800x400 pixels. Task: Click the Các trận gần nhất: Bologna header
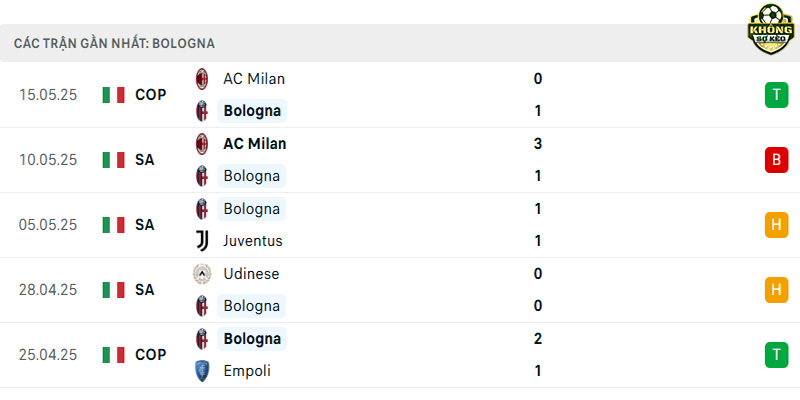114,44
